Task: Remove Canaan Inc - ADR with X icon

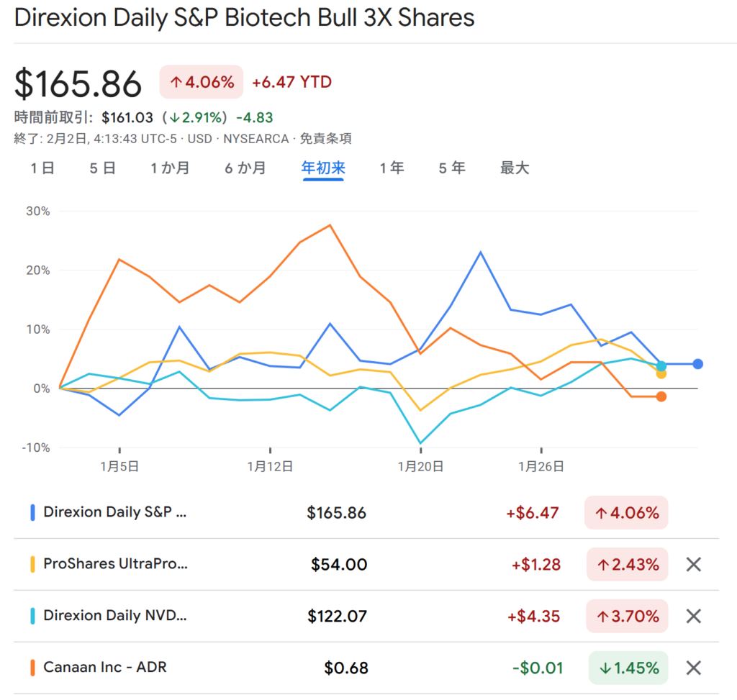Action: pos(693,668)
